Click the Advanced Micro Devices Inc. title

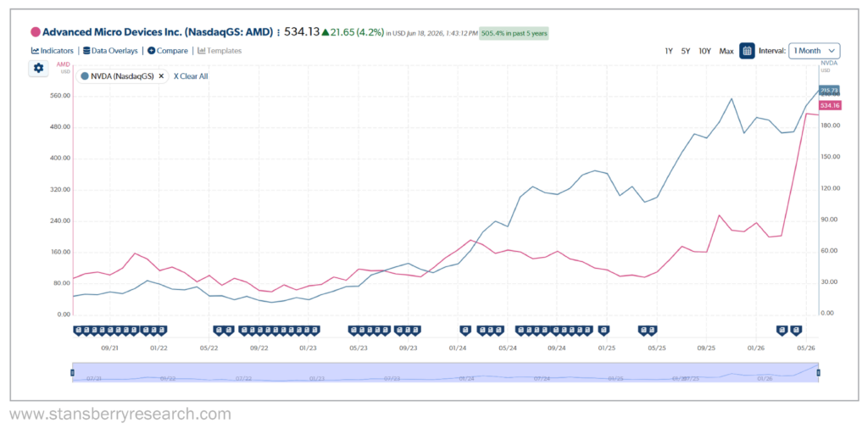tap(158, 32)
